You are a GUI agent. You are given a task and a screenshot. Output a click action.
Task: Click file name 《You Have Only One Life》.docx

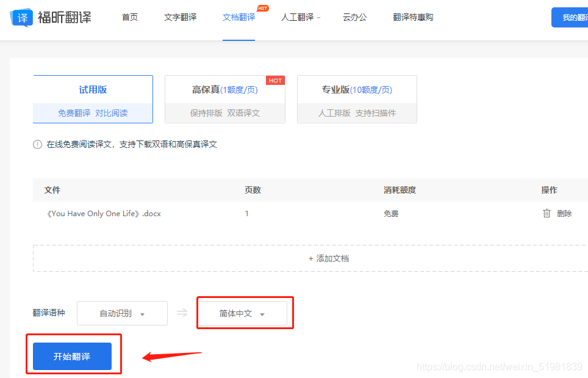pos(102,214)
